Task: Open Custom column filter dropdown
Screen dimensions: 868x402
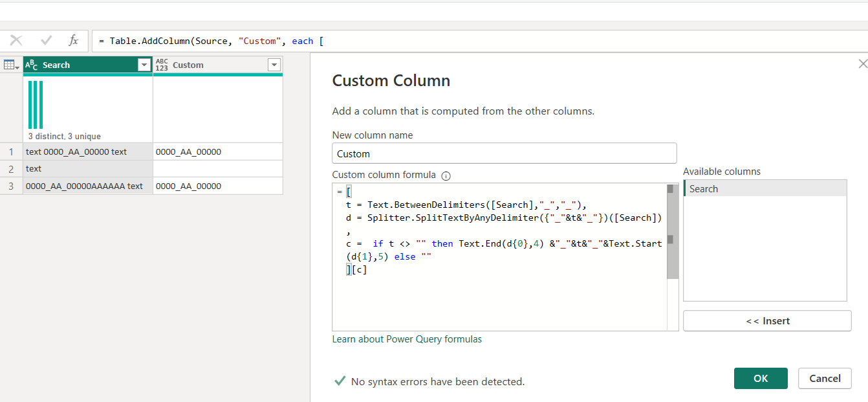Action: 274,65
